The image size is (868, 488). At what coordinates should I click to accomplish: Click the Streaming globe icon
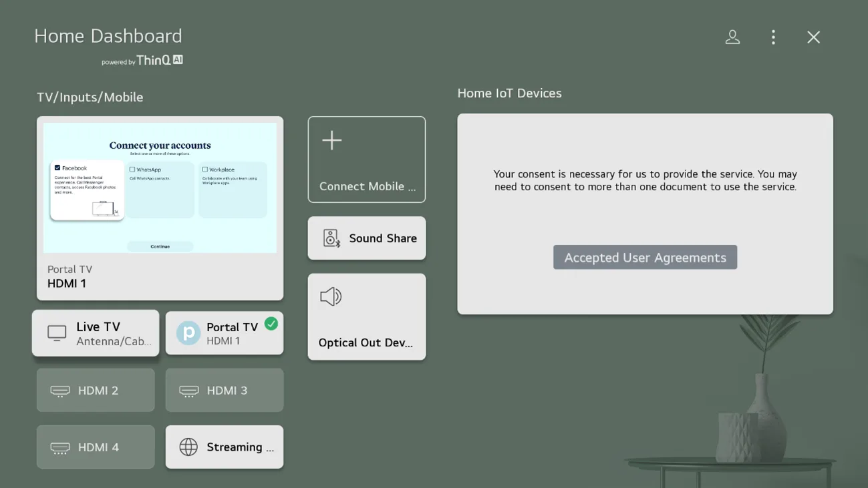[188, 447]
